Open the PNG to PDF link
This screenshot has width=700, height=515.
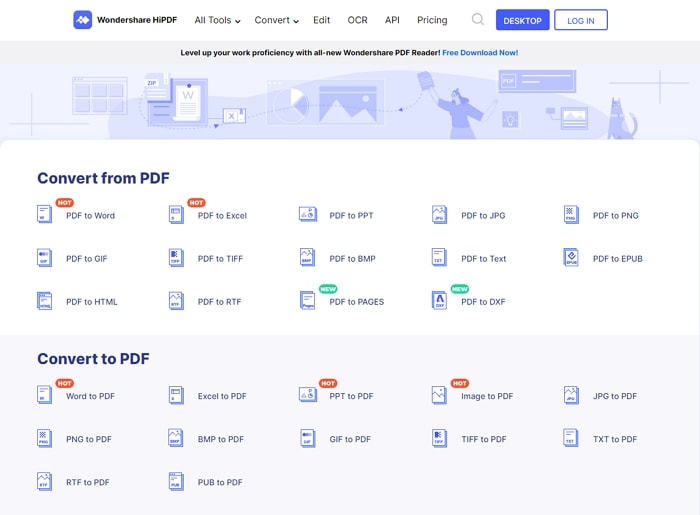click(x=88, y=440)
